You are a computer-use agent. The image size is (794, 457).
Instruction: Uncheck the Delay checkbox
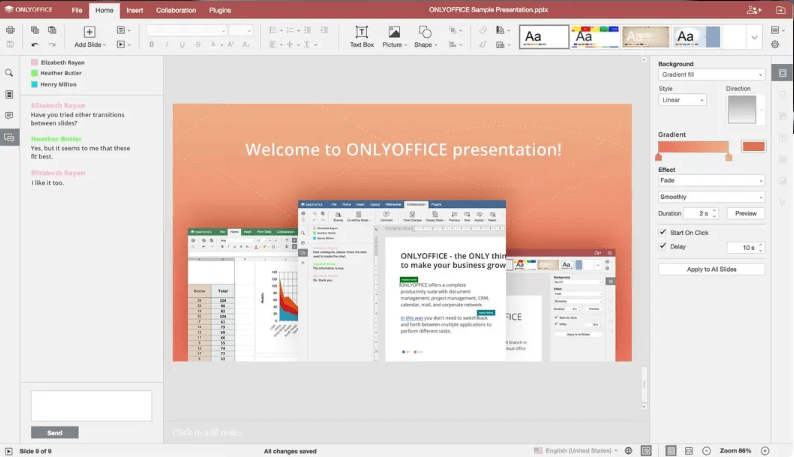(662, 246)
